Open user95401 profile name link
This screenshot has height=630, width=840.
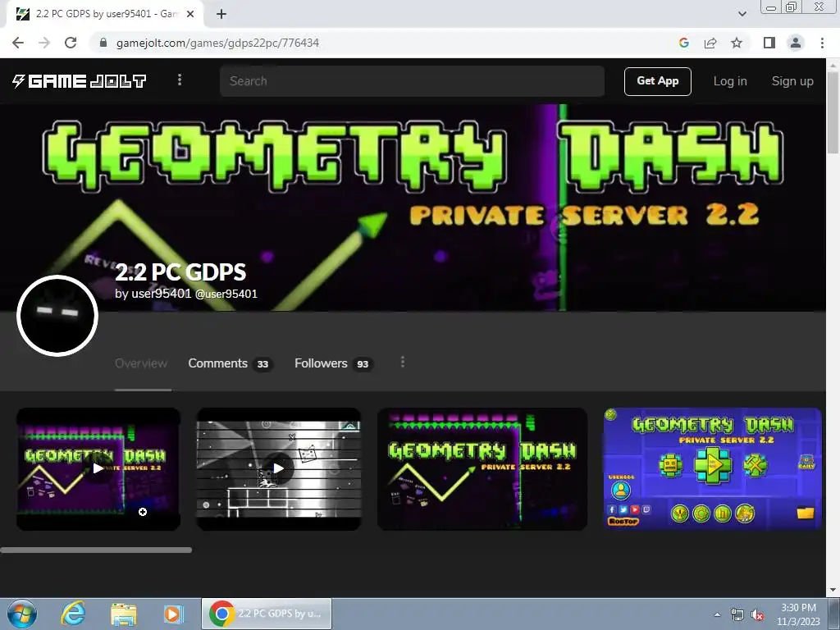[162, 294]
